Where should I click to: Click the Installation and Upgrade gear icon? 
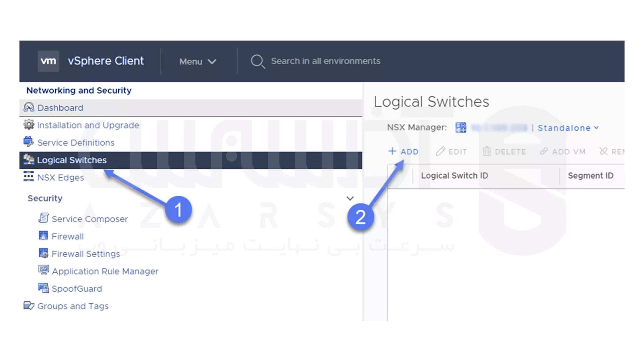coord(29,125)
